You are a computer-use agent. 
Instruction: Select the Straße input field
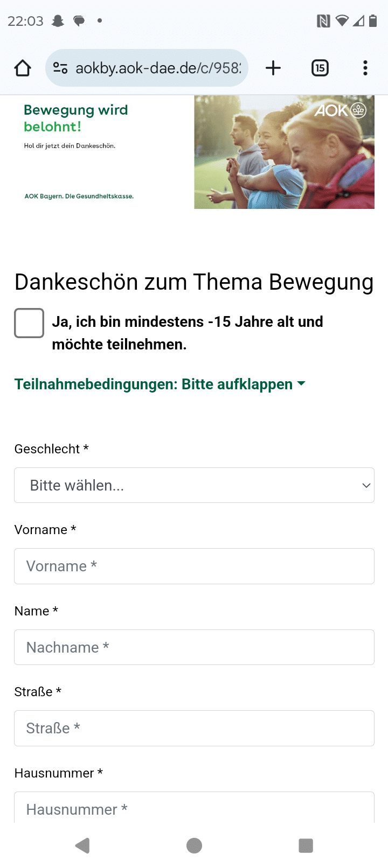(x=194, y=728)
